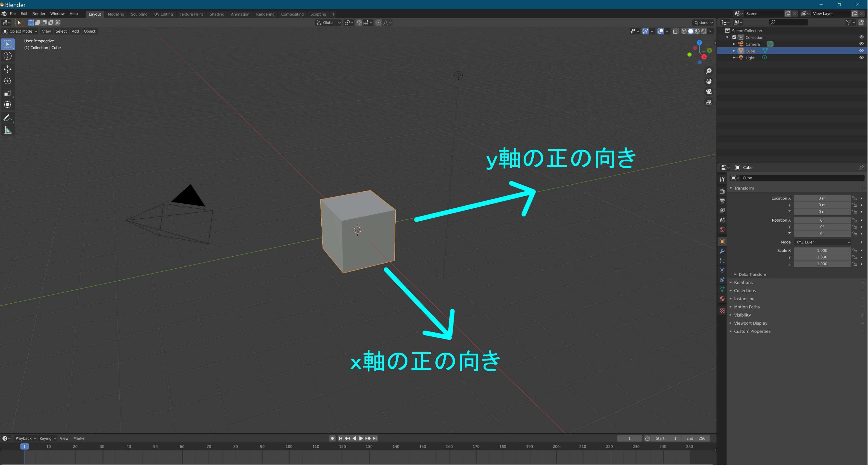Open the Render menu
The image size is (868, 465).
(x=39, y=14)
